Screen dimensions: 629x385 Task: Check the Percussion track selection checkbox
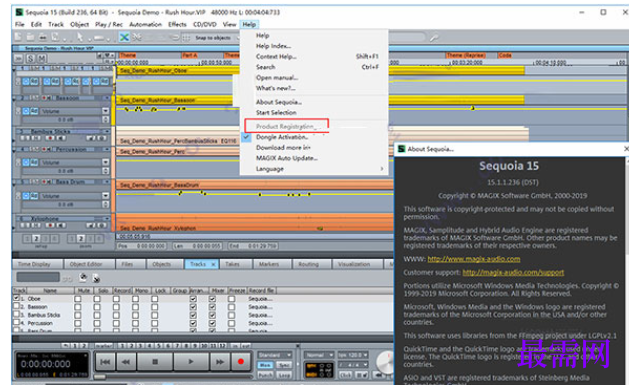point(16,322)
